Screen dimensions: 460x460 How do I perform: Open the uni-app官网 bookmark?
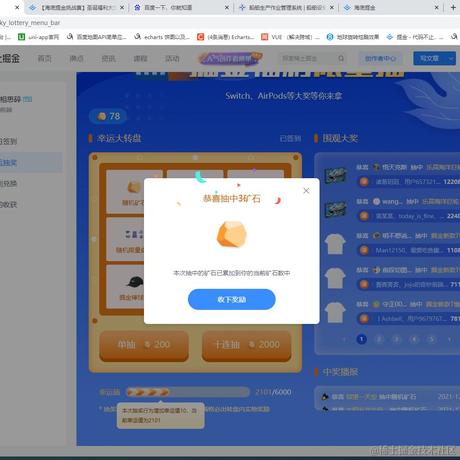(x=38, y=37)
